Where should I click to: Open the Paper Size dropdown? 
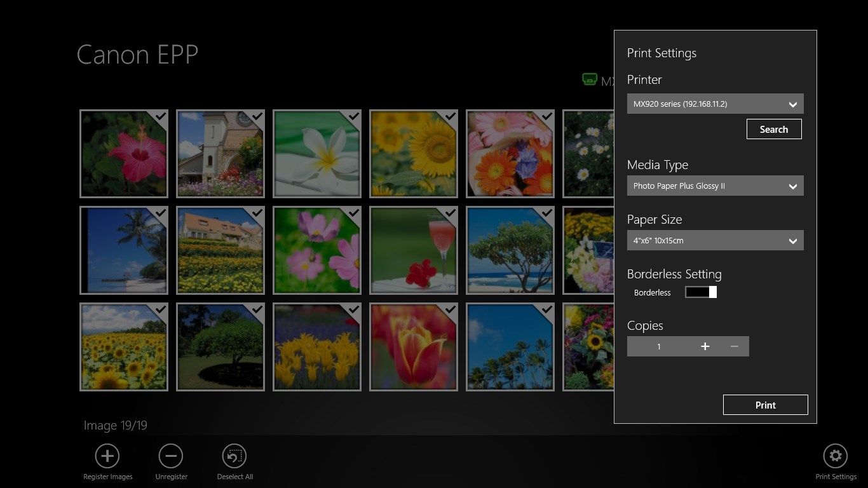coord(715,240)
